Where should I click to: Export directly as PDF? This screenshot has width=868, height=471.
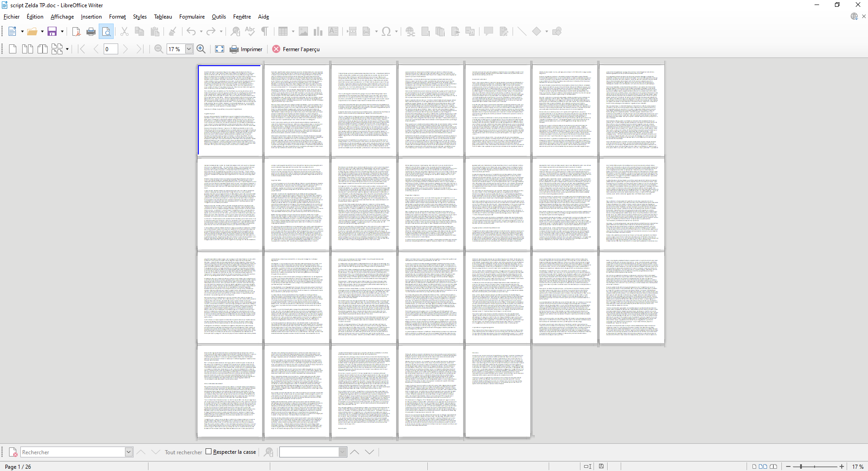pyautogui.click(x=76, y=31)
